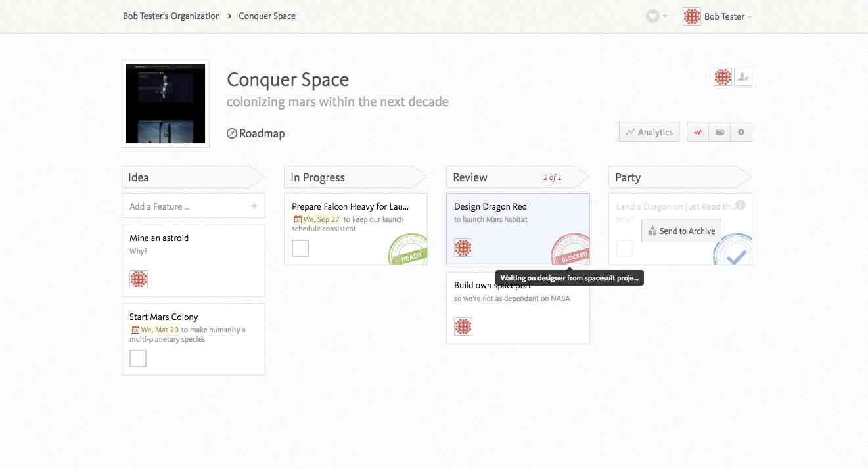
Task: Click the add collaborator icon in project header
Action: point(742,76)
